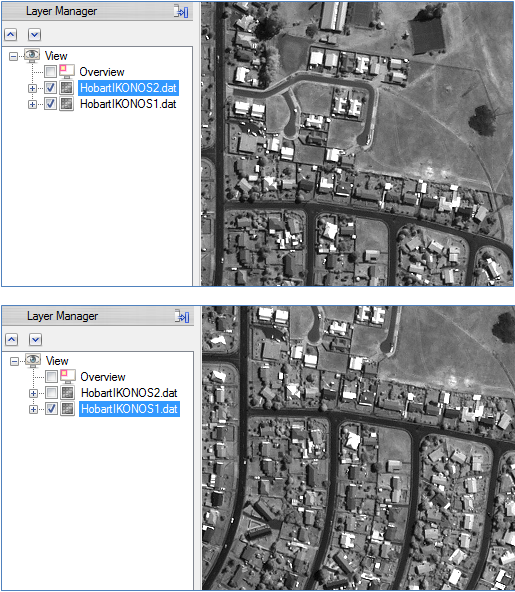Expand the highlighted HobartIKONOS2.dat node in the top tree

32,88
